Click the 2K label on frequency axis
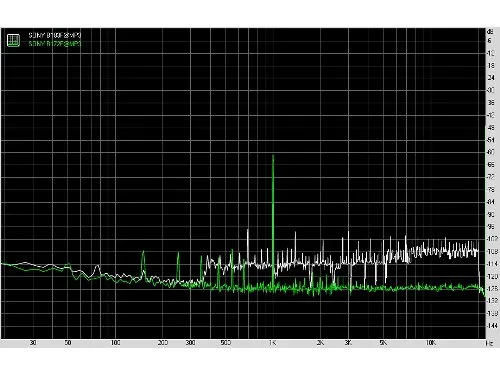The height and width of the screenshot is (375, 500). (x=320, y=343)
